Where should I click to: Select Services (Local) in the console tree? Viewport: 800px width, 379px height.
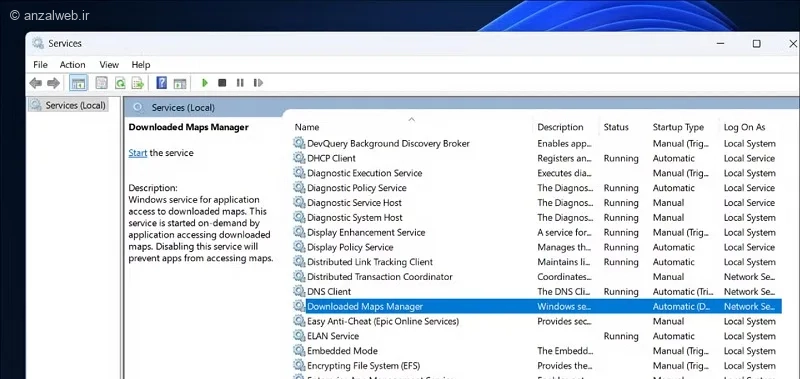[68, 105]
